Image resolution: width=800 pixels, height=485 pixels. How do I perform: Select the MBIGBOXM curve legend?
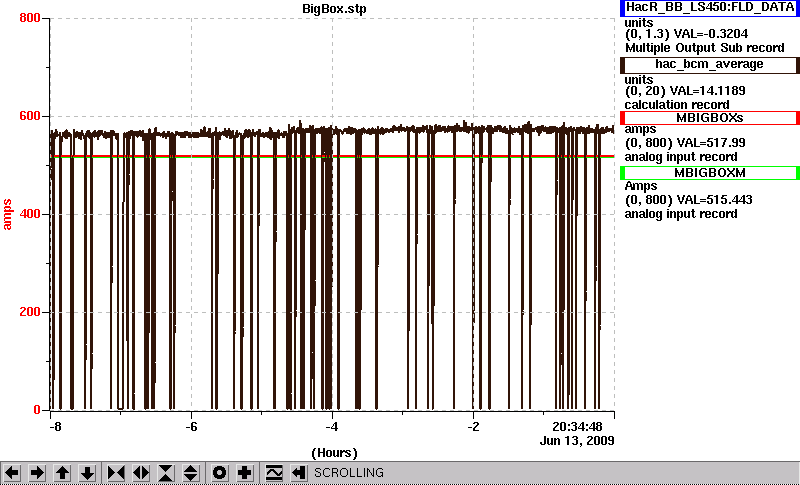(710, 173)
